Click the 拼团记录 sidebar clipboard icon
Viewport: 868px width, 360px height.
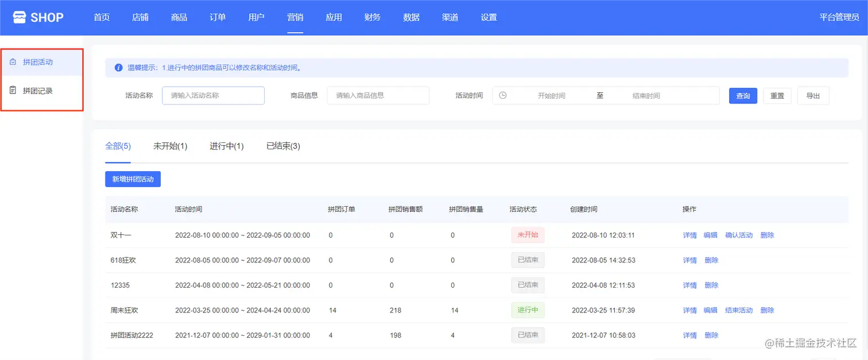pos(13,91)
